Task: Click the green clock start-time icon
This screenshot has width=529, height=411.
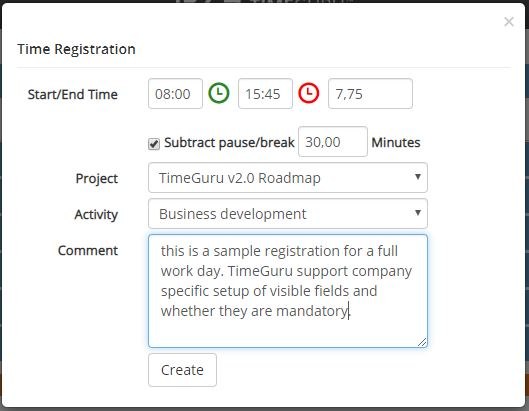Action: (x=219, y=93)
